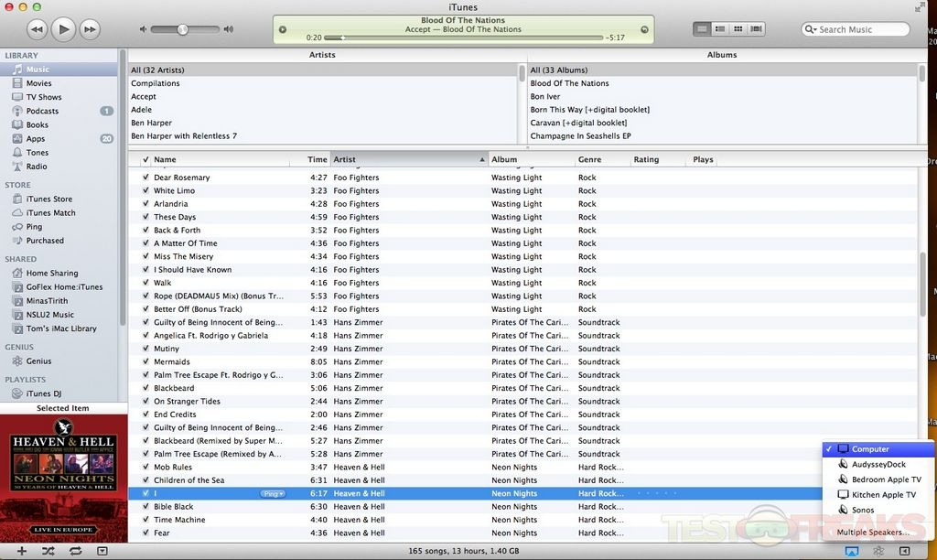
Task: Toggle the artwork viewer button in bottom bar
Action: tap(102, 551)
